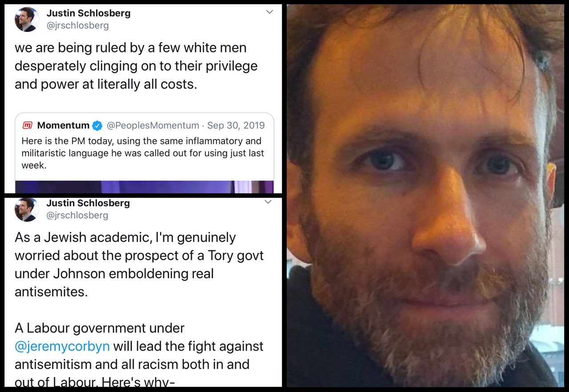Click the avatar on the 'ruled by a few white men' tweet
Screen dimensions: 569x392
click(27, 20)
